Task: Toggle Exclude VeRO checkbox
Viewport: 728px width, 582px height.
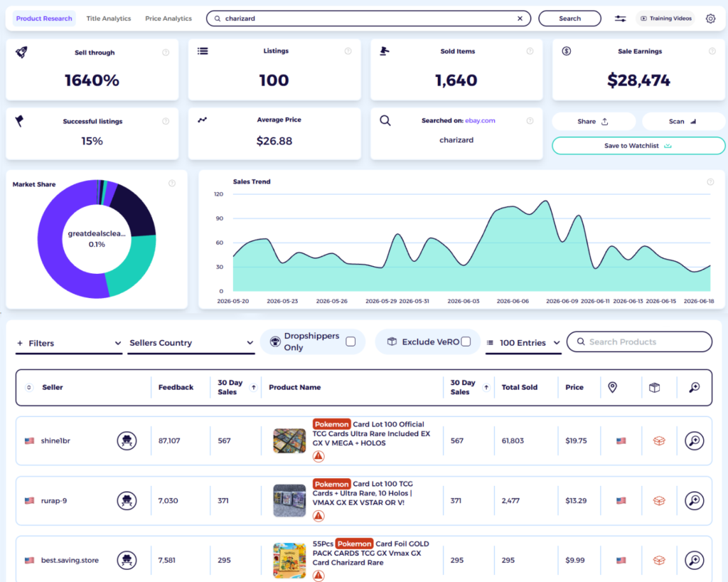Action: pos(466,342)
